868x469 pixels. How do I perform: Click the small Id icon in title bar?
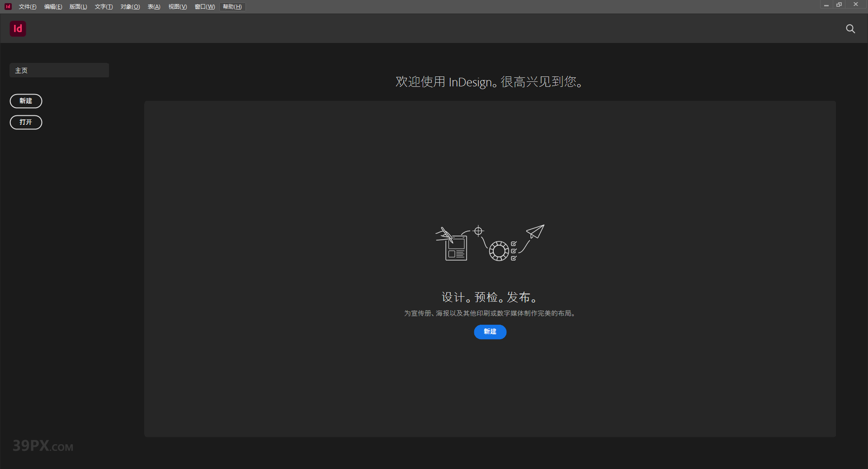[x=8, y=6]
